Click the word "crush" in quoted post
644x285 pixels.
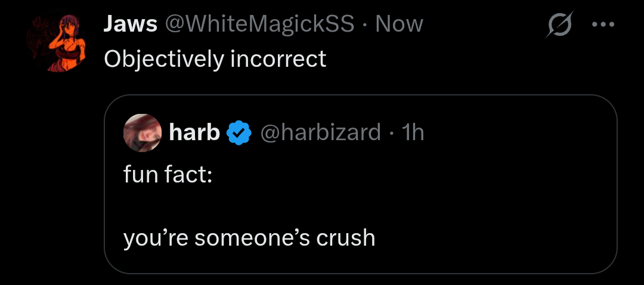point(346,238)
